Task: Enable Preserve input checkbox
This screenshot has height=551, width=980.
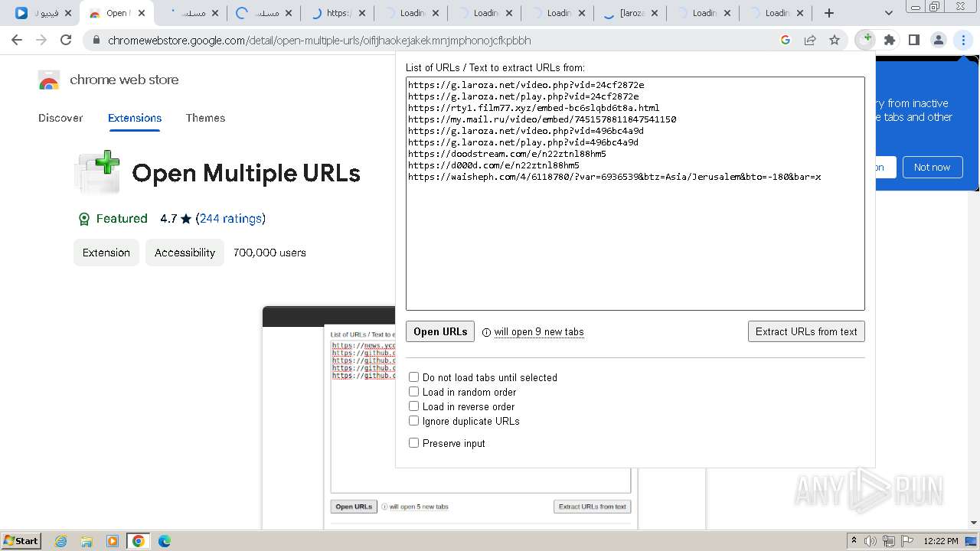Action: (x=413, y=443)
